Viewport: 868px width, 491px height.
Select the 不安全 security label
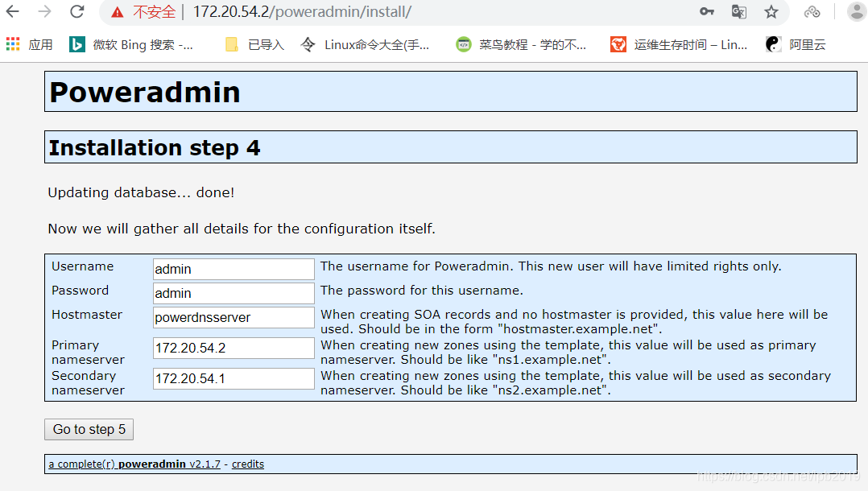154,11
